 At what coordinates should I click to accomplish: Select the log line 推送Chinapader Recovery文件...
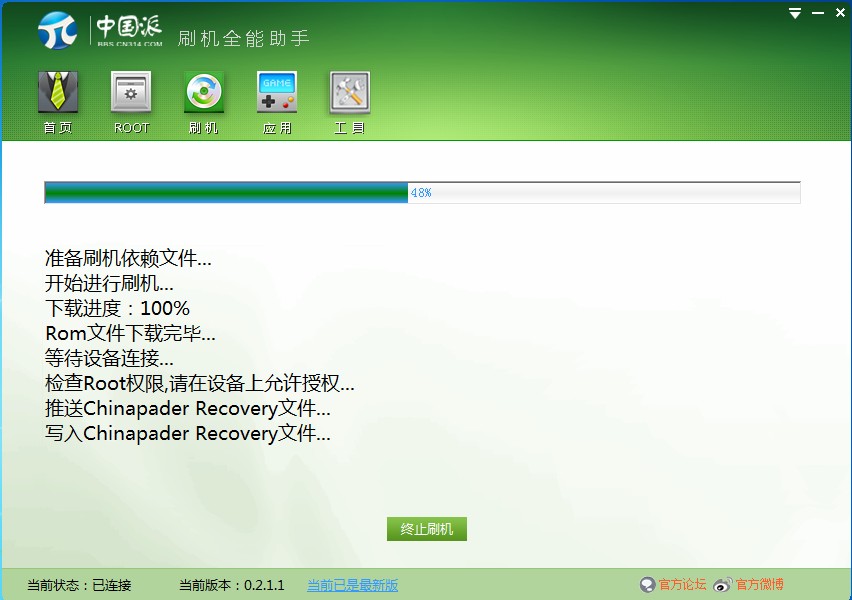tap(187, 408)
